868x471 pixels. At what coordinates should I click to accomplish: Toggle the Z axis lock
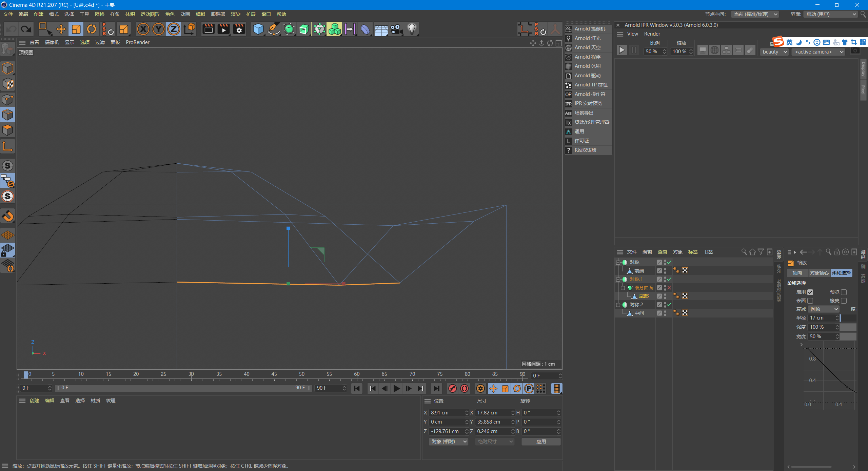pos(174,29)
